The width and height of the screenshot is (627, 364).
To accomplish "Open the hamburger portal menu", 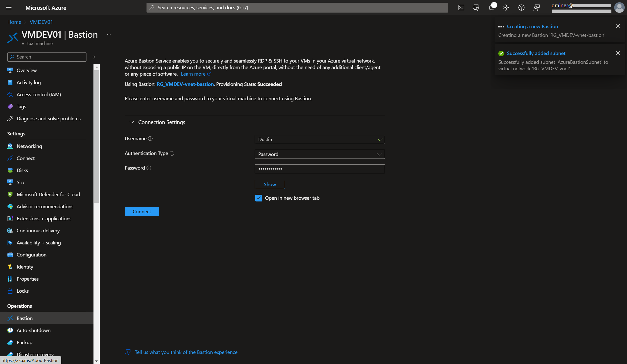I will (x=9, y=8).
